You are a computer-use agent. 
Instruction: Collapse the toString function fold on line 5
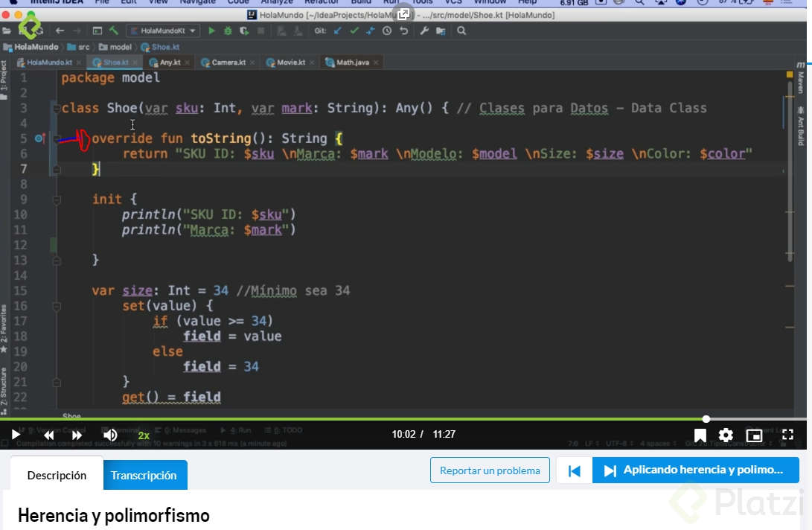point(57,138)
